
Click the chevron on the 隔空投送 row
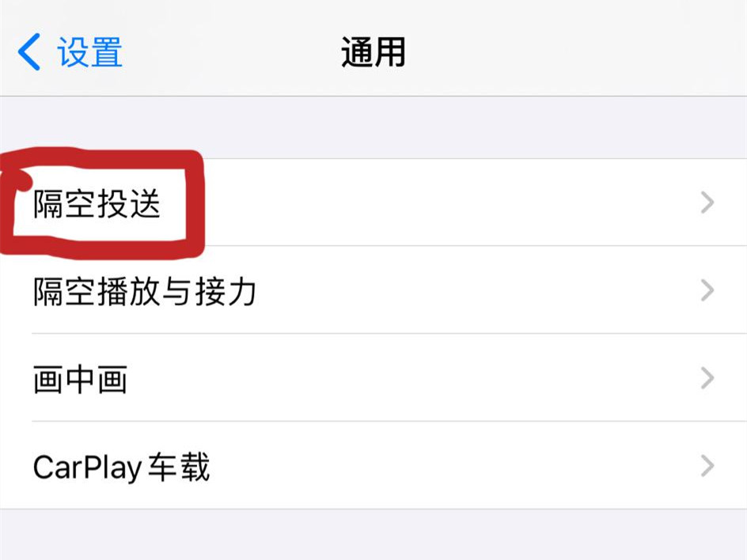coord(707,202)
